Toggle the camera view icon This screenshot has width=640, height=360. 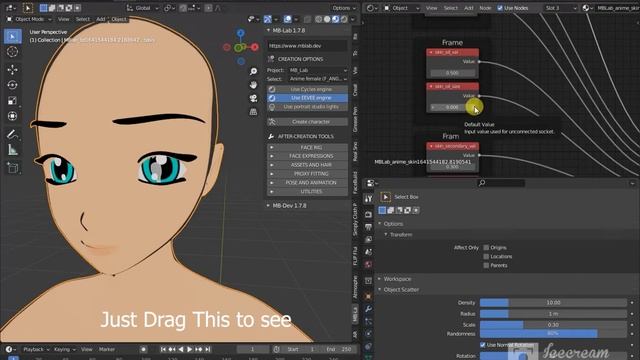pos(253,98)
